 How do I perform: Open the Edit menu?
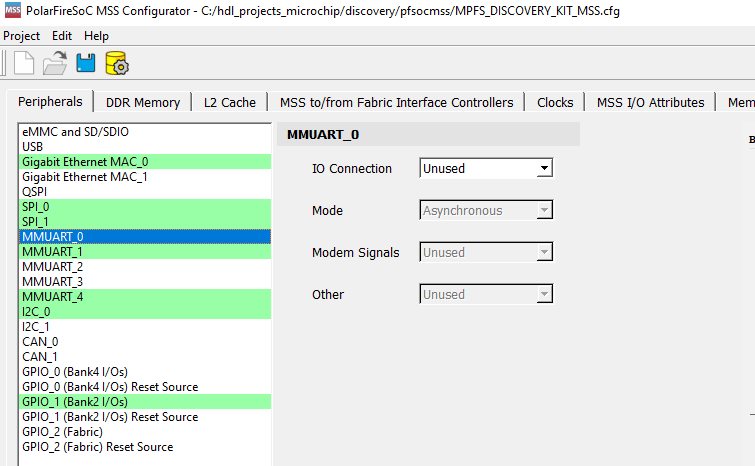pyautogui.click(x=62, y=36)
